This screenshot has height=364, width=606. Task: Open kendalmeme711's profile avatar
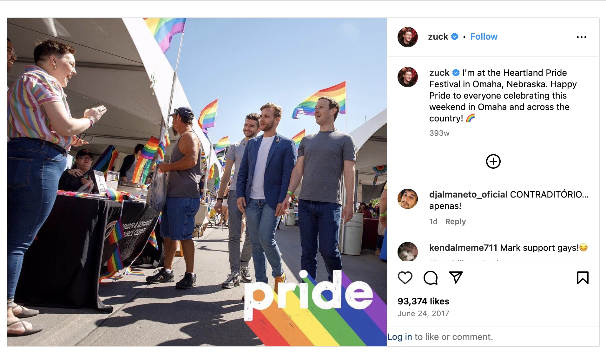point(408,251)
